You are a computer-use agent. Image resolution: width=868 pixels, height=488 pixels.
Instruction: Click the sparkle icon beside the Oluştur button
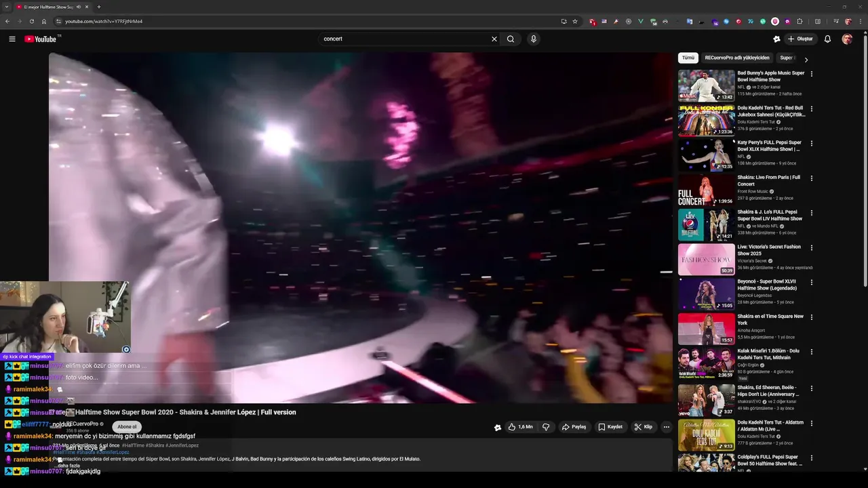[x=776, y=39]
